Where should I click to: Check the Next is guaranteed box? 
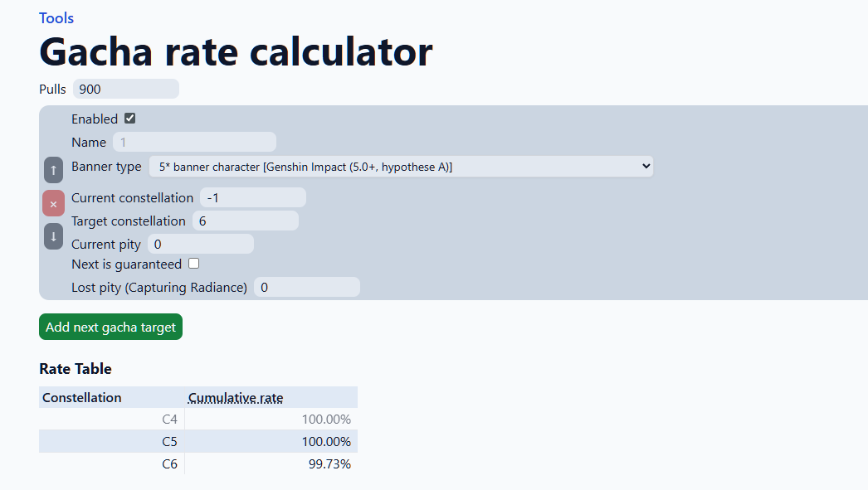coord(193,264)
